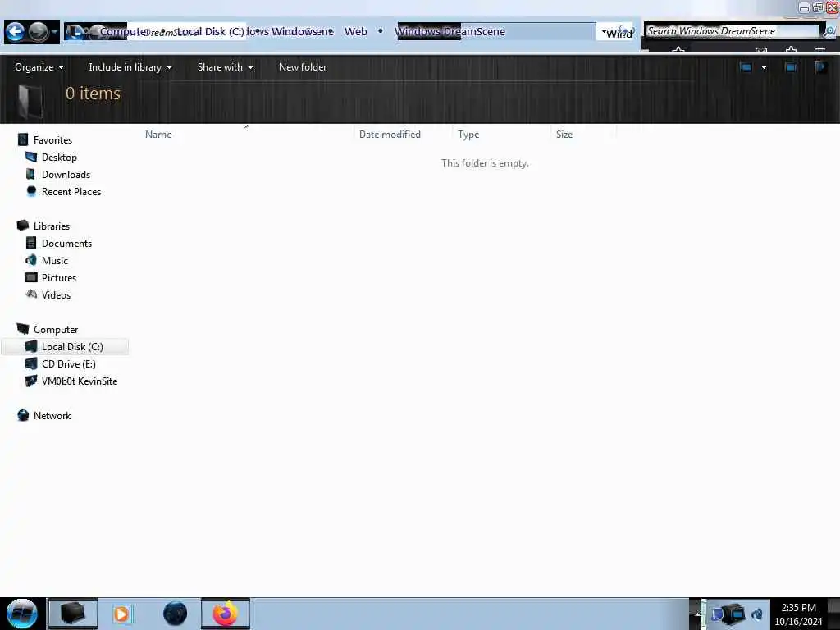Open the Organize menu
The image size is (840, 630).
39,67
